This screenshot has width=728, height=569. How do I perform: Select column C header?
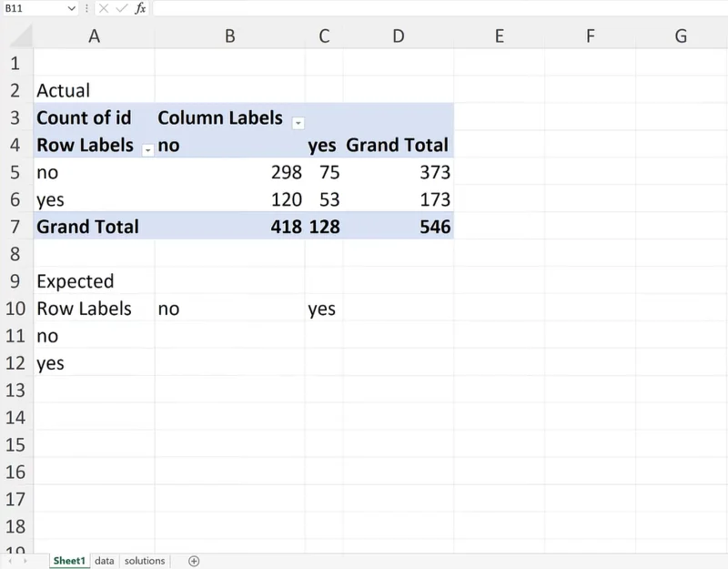[324, 36]
